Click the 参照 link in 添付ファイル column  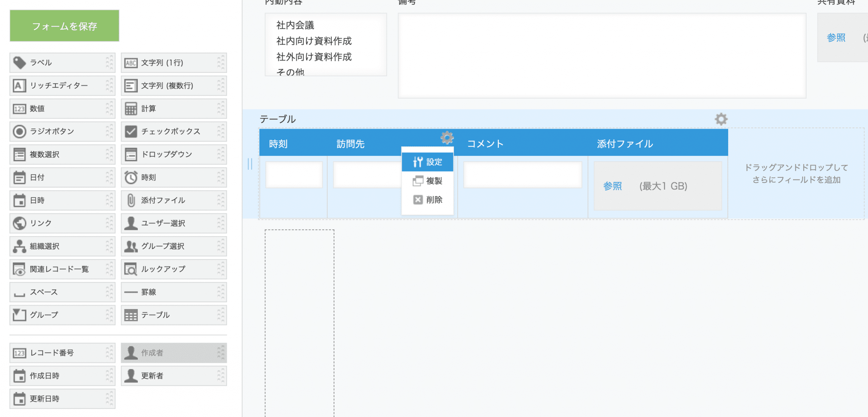pyautogui.click(x=612, y=186)
